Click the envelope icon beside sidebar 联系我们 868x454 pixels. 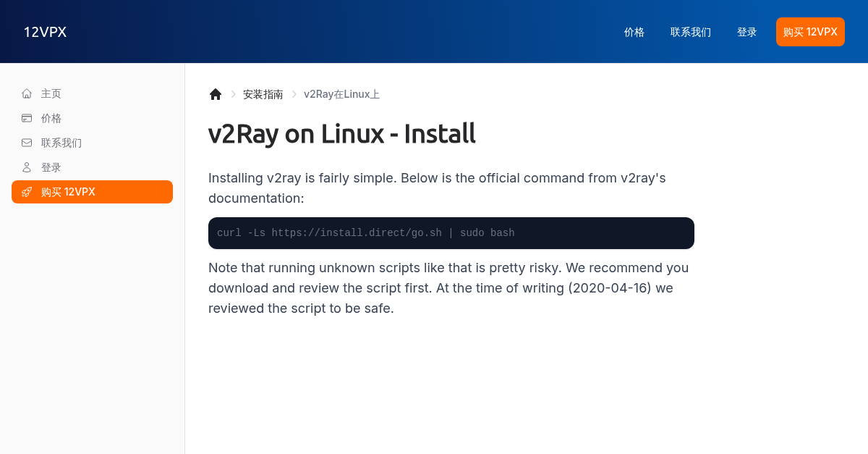(x=27, y=143)
